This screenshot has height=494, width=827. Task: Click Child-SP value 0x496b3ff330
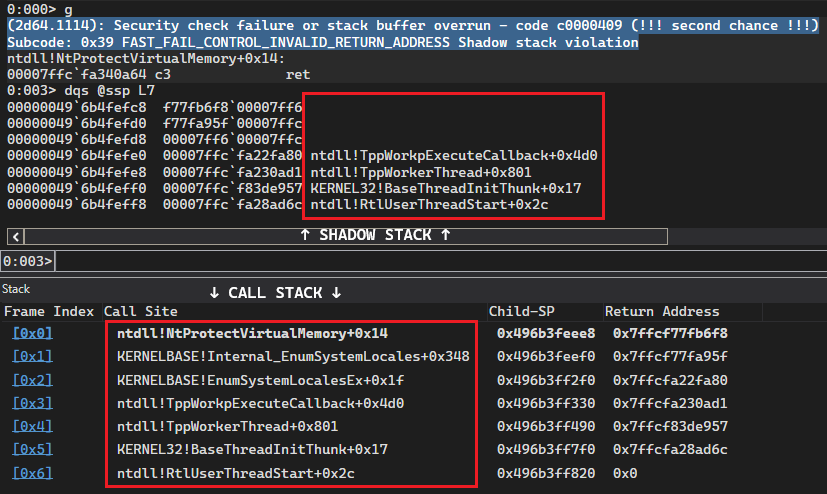[546, 403]
